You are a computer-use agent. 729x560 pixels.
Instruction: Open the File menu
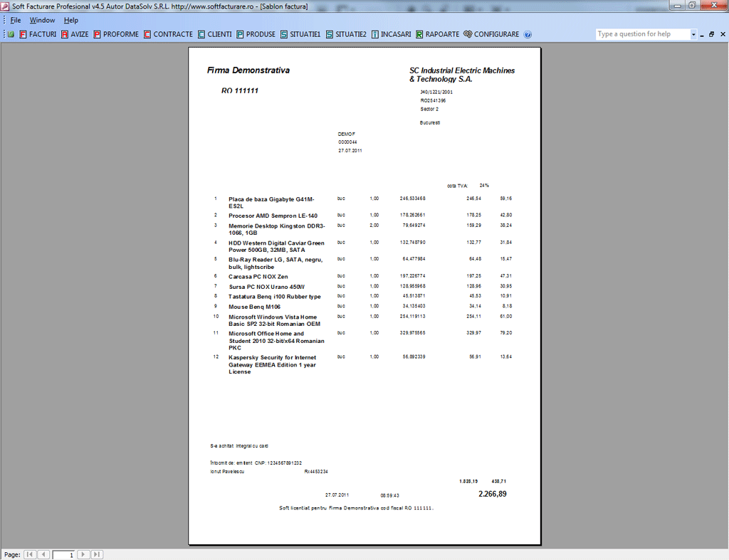[x=16, y=21]
